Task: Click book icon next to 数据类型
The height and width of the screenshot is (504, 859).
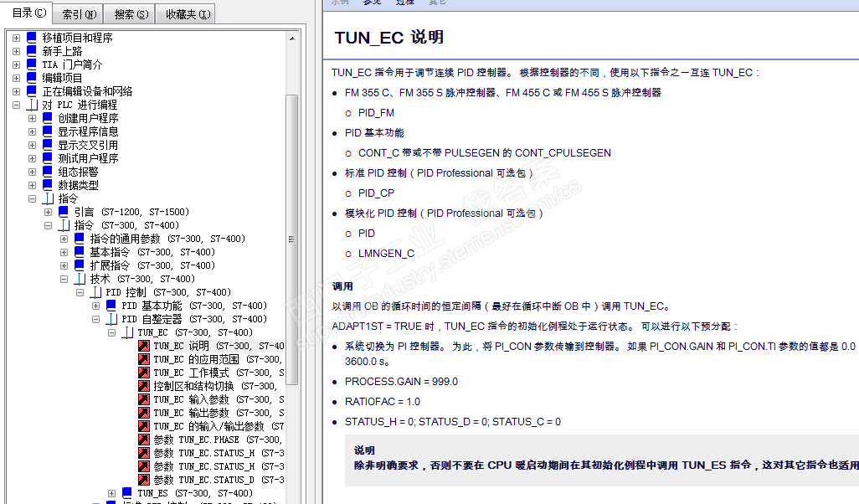Action: pos(48,185)
